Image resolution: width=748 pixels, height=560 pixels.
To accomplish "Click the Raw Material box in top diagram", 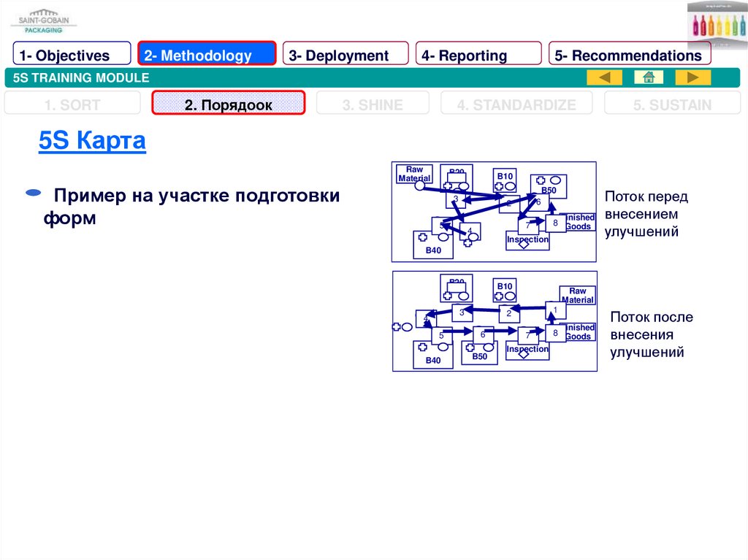I will tap(414, 174).
